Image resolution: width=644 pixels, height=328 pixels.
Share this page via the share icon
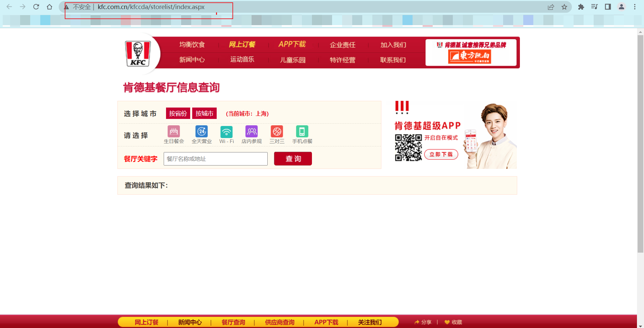point(551,7)
